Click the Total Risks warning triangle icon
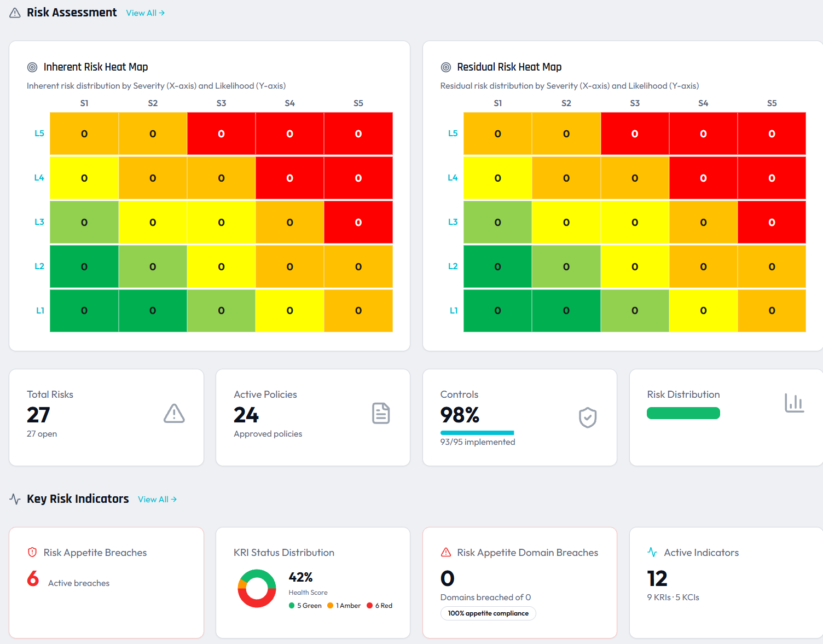Viewport: 823px width, 644px height. point(174,414)
